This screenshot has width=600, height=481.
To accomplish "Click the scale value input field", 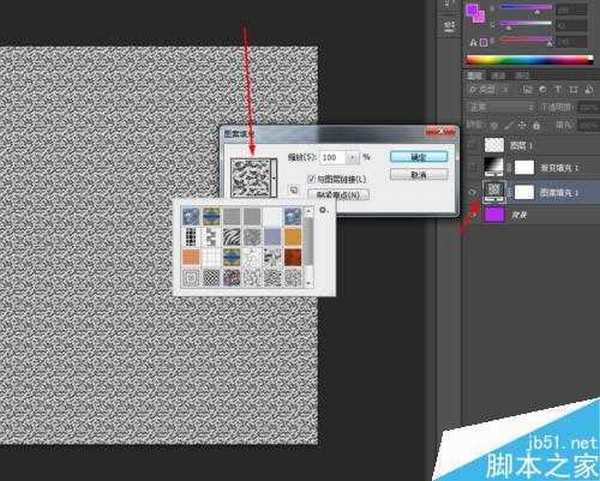I will [332, 158].
